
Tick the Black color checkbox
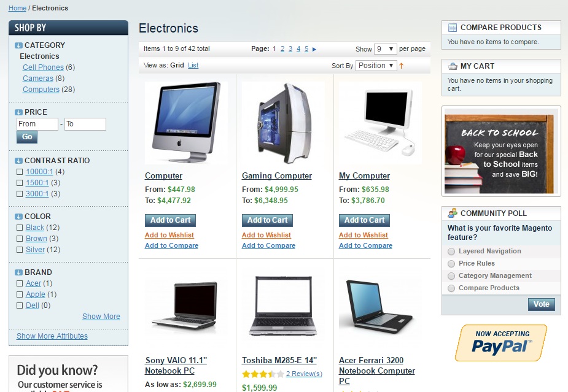tap(20, 228)
